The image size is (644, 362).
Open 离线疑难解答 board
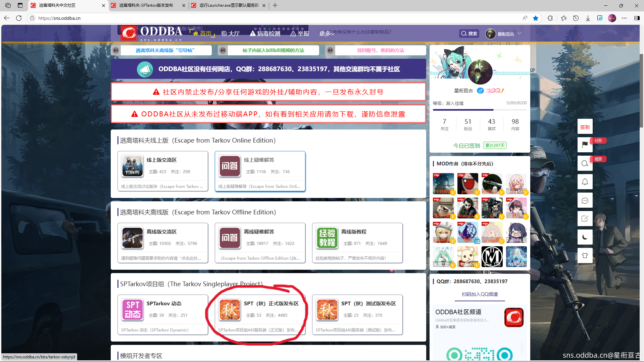[260, 243]
